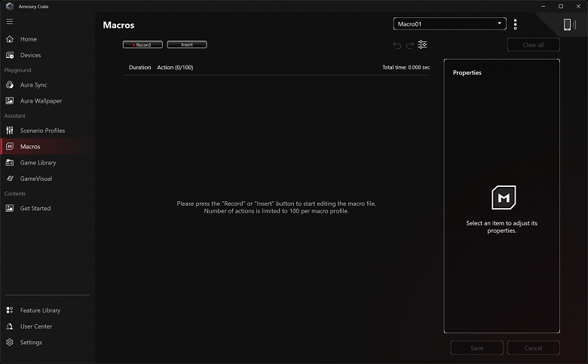Click the Duration column header
Screen dimensions: 588x364
(140, 68)
